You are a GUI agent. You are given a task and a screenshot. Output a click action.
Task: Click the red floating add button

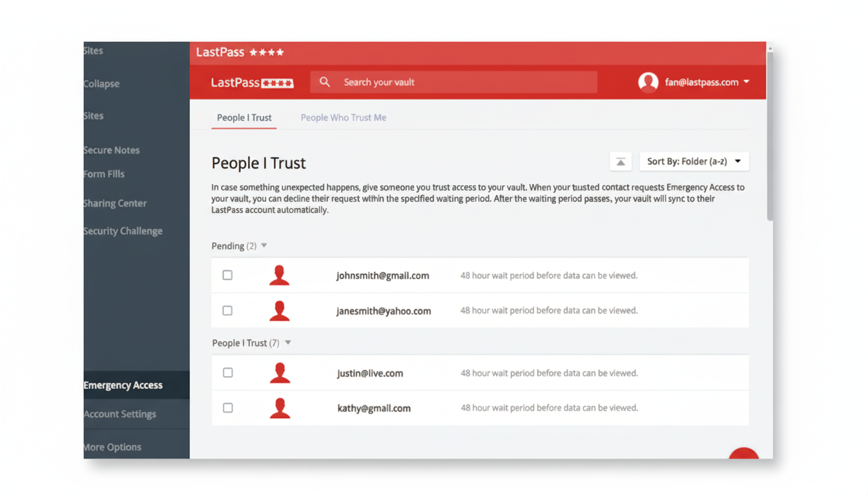coord(744,453)
